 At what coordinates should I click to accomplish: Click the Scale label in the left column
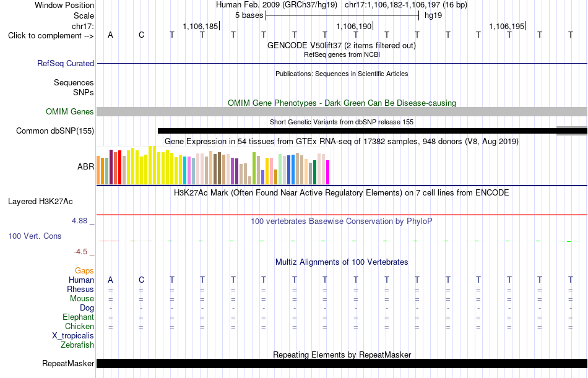(x=84, y=15)
